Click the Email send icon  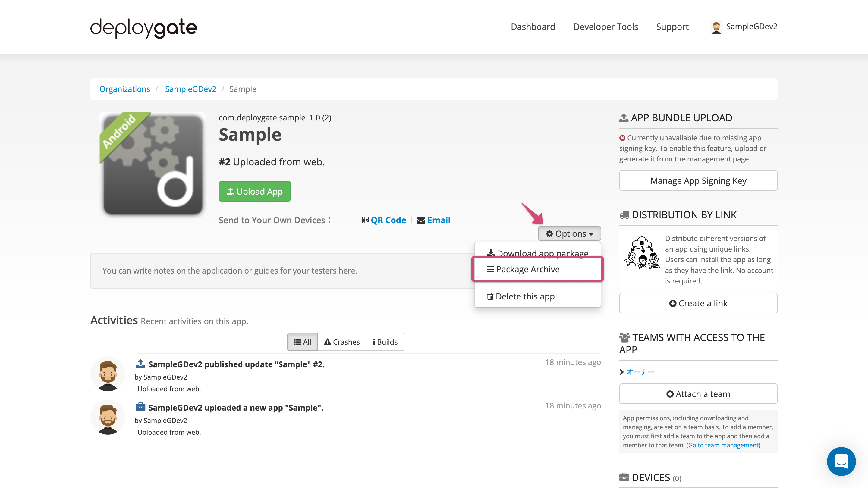tap(420, 220)
